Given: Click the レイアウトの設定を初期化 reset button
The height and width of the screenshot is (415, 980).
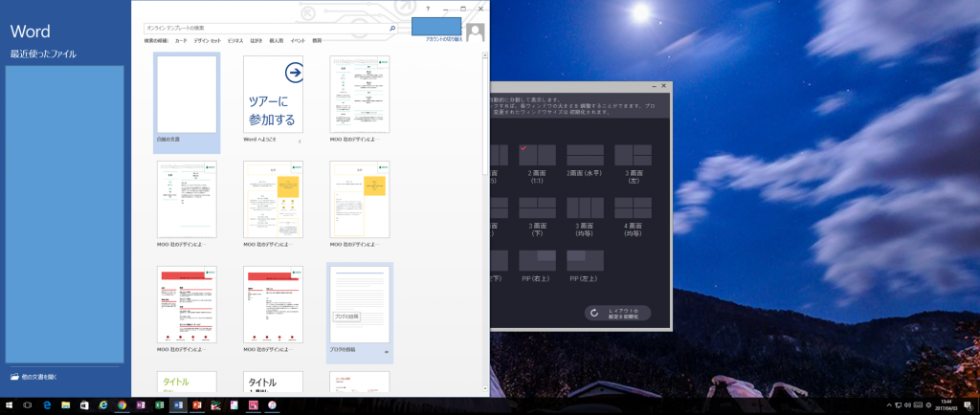Looking at the screenshot, I should pyautogui.click(x=617, y=313).
